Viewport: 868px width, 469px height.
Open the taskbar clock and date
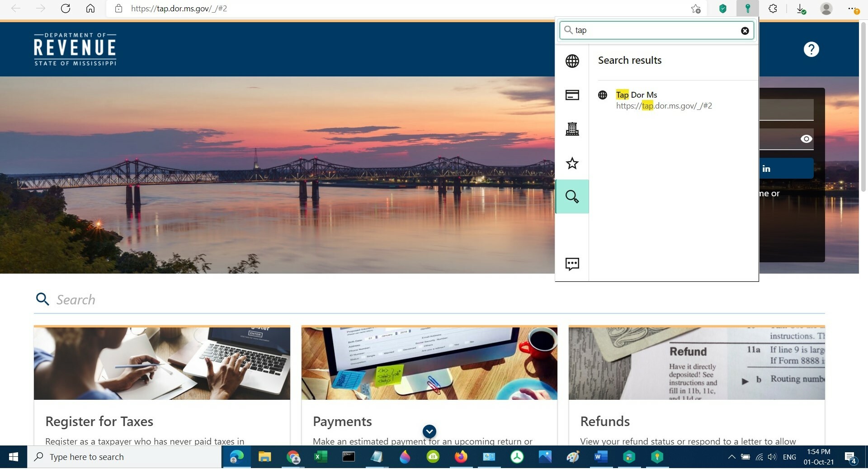[819, 457]
